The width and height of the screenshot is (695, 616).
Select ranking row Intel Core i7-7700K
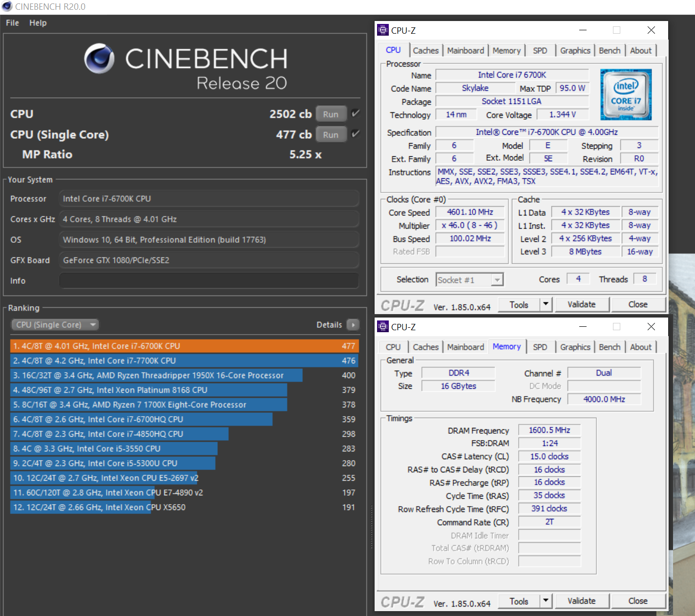pos(185,361)
